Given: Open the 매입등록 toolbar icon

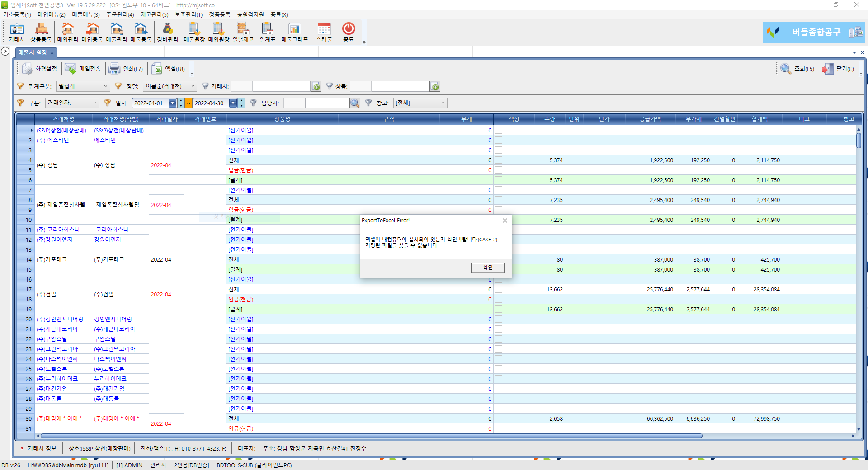Looking at the screenshot, I should pos(92,33).
